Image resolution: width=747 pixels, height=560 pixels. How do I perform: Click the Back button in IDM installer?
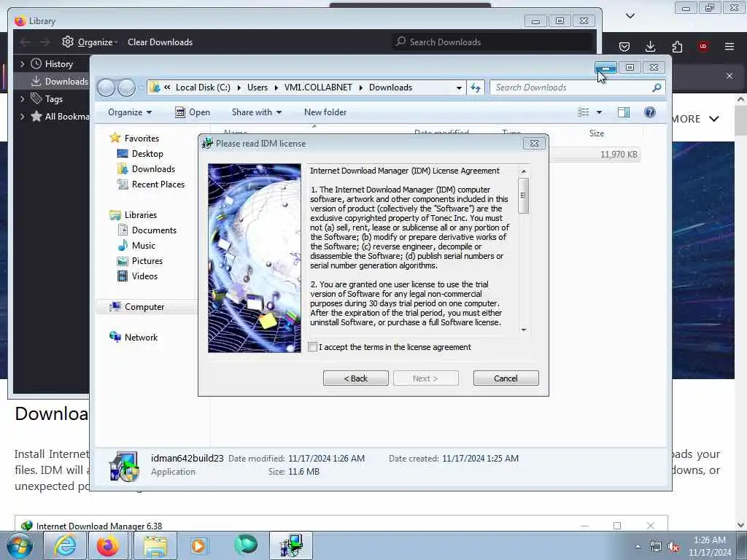click(356, 378)
